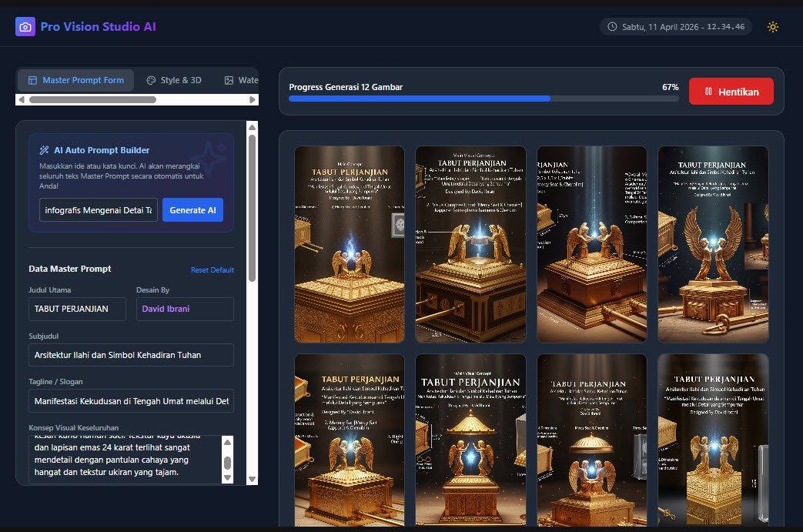The height and width of the screenshot is (532, 803).
Task: Click the Generate AI button
Action: [x=192, y=210]
